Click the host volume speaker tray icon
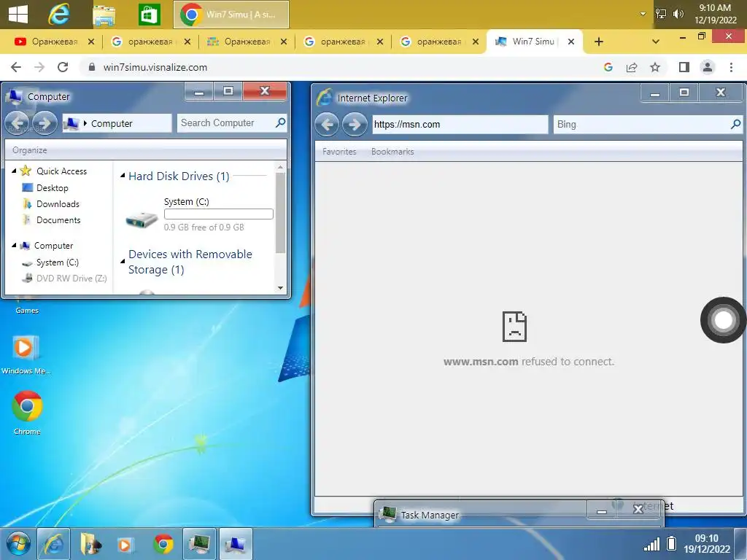Screen dimensions: 747x560 [678, 14]
